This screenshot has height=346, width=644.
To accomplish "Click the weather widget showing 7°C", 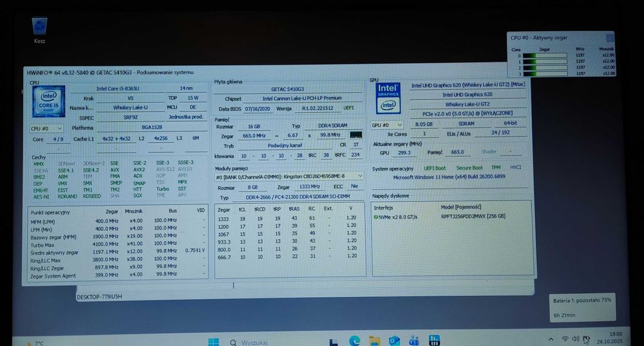I will pos(35,343).
